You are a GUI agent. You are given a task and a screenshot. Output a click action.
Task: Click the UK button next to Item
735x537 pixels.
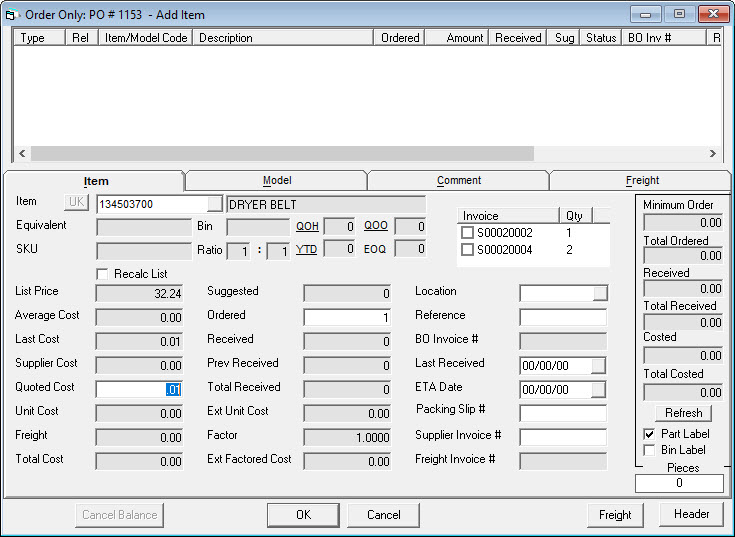click(x=76, y=202)
